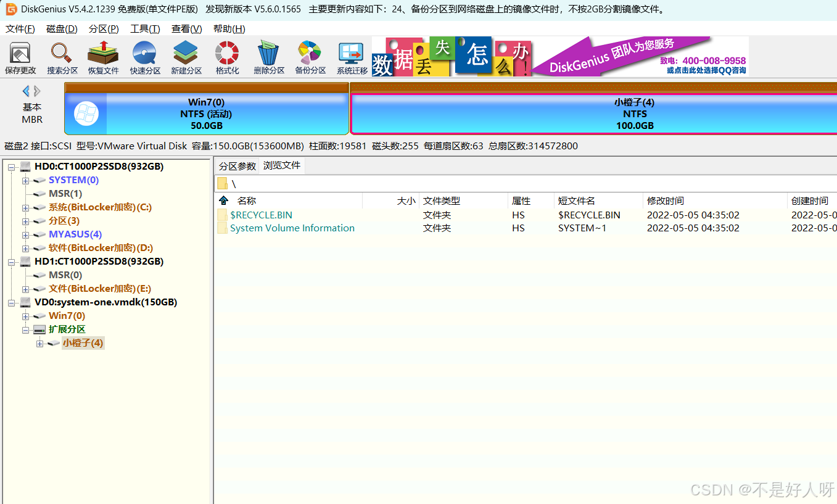Screen dimensions: 837x504
Task: Start the System Migration (系统迁移) tool
Action: point(352,58)
